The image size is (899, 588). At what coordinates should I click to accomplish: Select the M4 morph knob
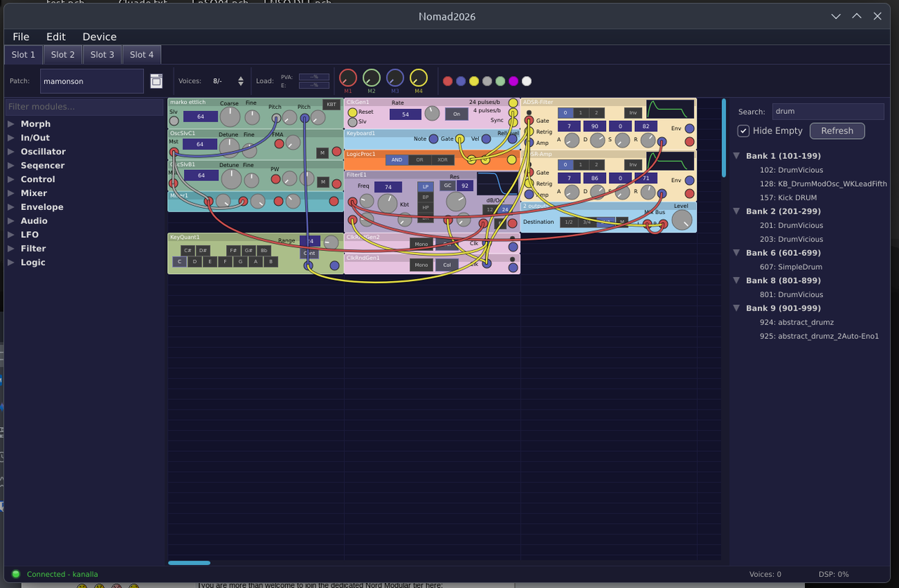click(419, 78)
